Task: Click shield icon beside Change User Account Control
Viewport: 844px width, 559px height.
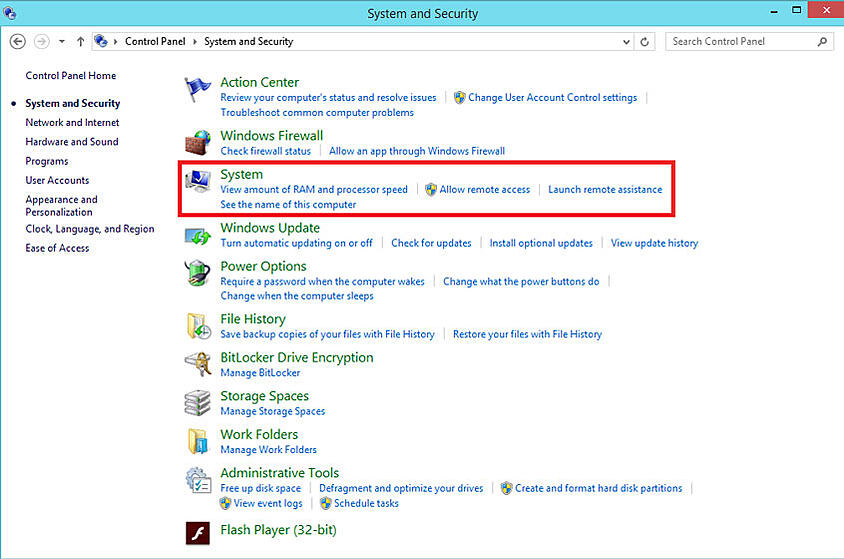Action: click(460, 97)
